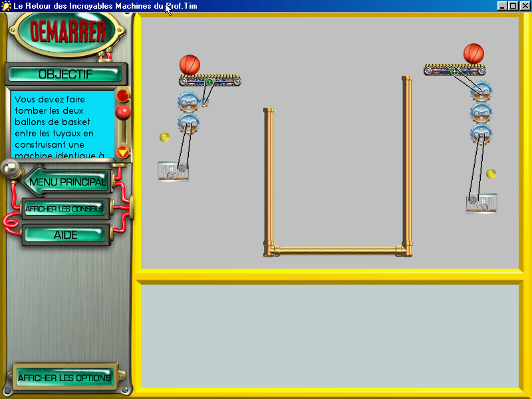Image resolution: width=532 pixels, height=399 pixels.
Task: Select the right conveyor belt
Action: [x=455, y=70]
